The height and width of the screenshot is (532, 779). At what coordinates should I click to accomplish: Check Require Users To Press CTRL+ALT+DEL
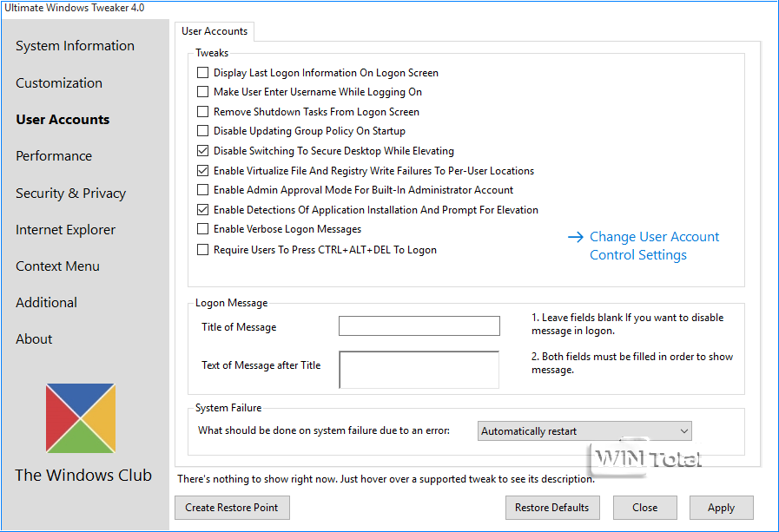[x=202, y=250]
